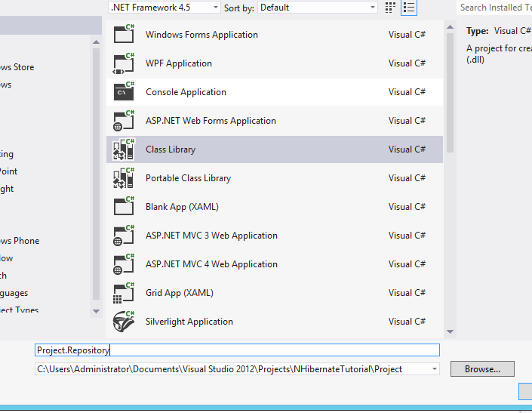The width and height of the screenshot is (532, 413).
Task: Select the 'ASP.NET MVC 4 Web Application' label
Action: [x=211, y=264]
